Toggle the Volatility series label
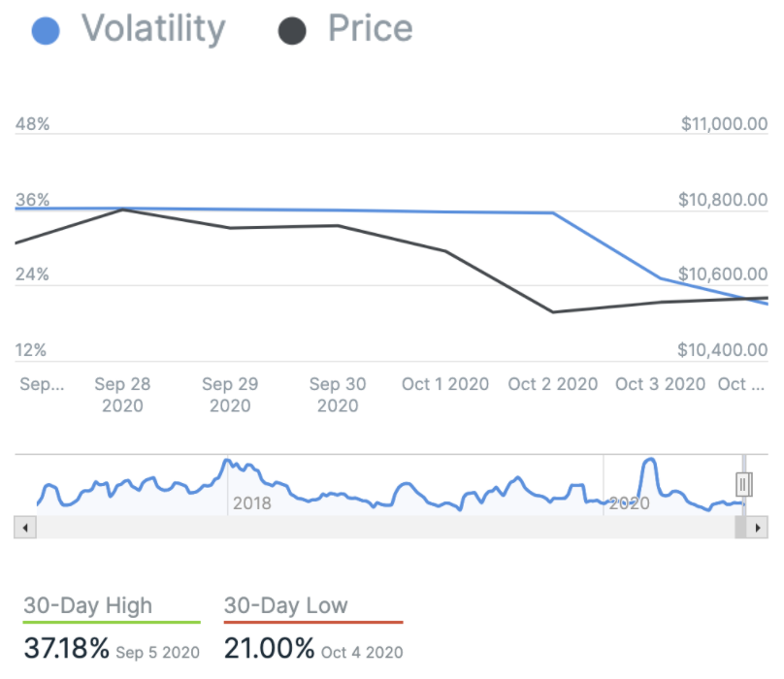Screen dimensions: 784x679 [153, 29]
